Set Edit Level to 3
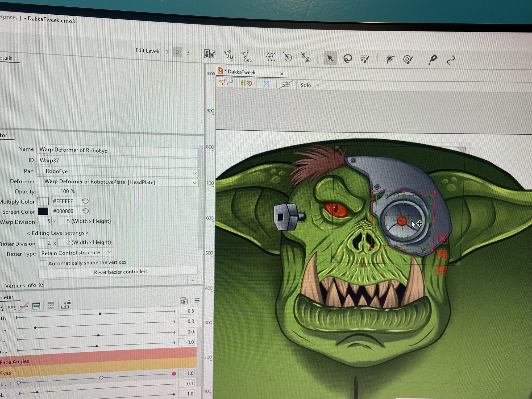This screenshot has height=399, width=532. point(188,53)
